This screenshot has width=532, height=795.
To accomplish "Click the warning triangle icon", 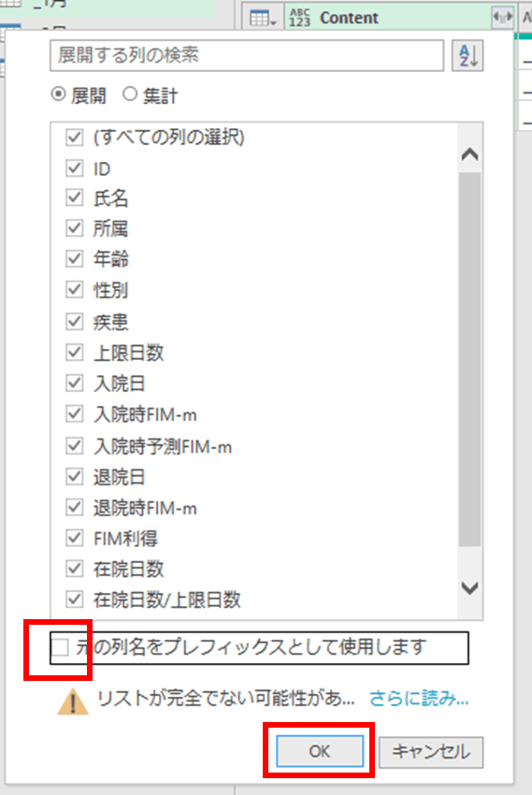I will 74,701.
